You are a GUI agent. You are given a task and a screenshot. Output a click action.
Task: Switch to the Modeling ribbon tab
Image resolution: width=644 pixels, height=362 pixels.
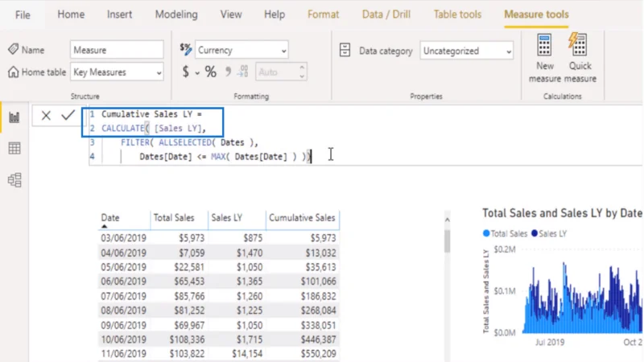pyautogui.click(x=176, y=14)
